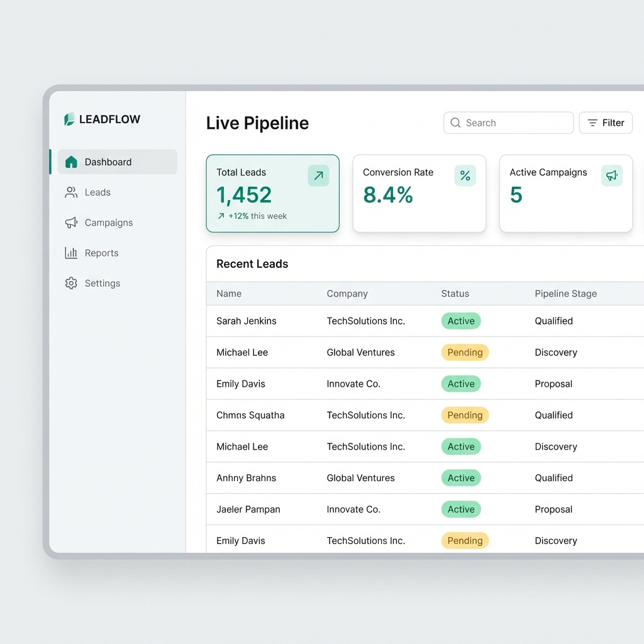Screen dimensions: 644x644
Task: Click the Settings gear icon
Action: click(x=71, y=283)
